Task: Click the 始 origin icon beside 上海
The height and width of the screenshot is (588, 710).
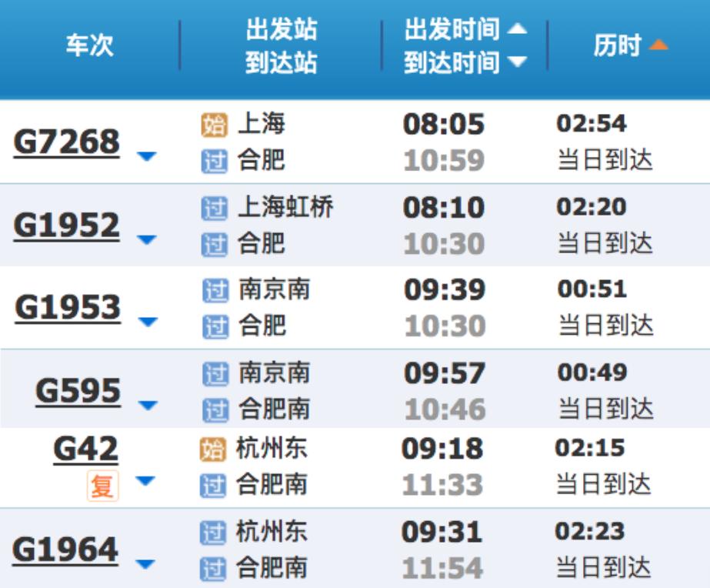Action: (214, 125)
